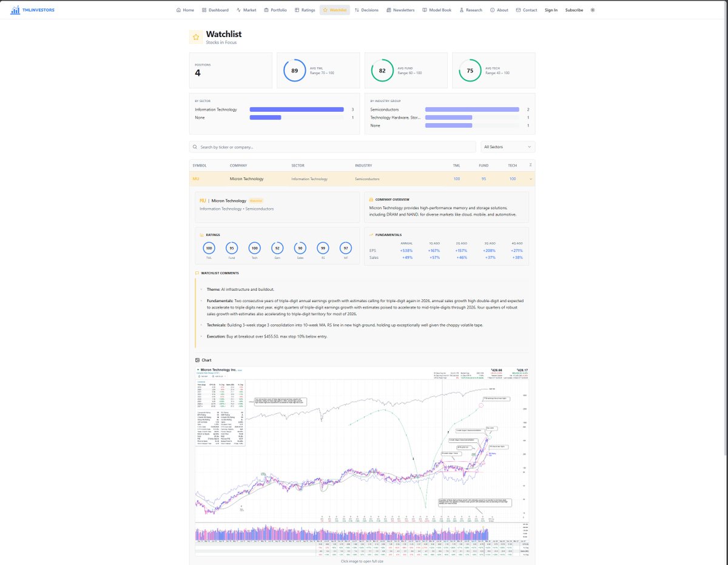Click the Market pulse-line icon
The height and width of the screenshot is (565, 728).
tap(239, 10)
